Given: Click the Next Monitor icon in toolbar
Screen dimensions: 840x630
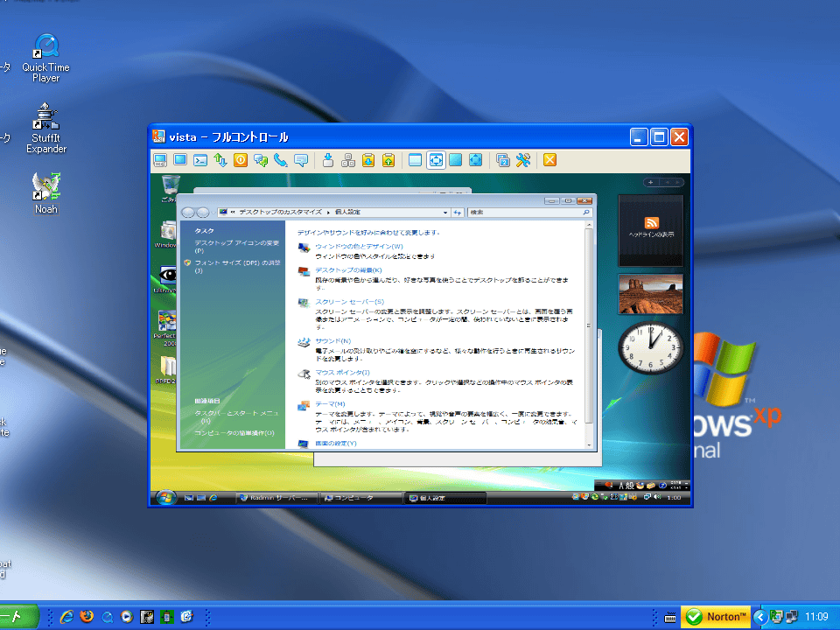Looking at the screenshot, I should [x=502, y=160].
